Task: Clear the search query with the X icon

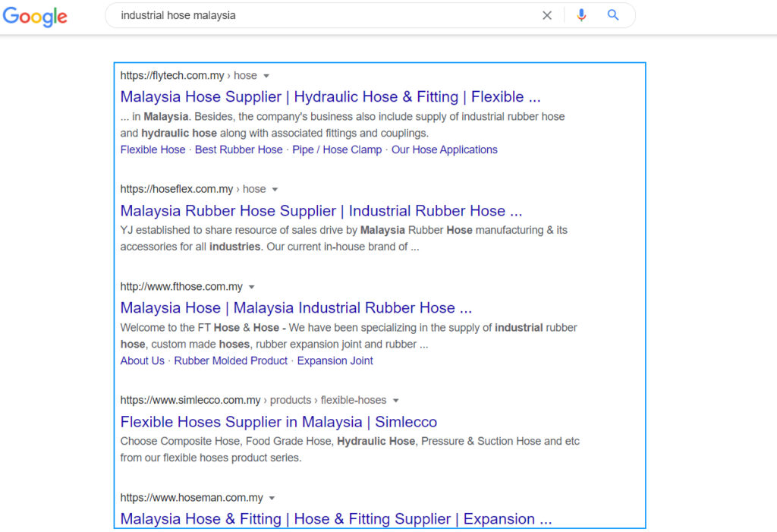Action: tap(547, 15)
